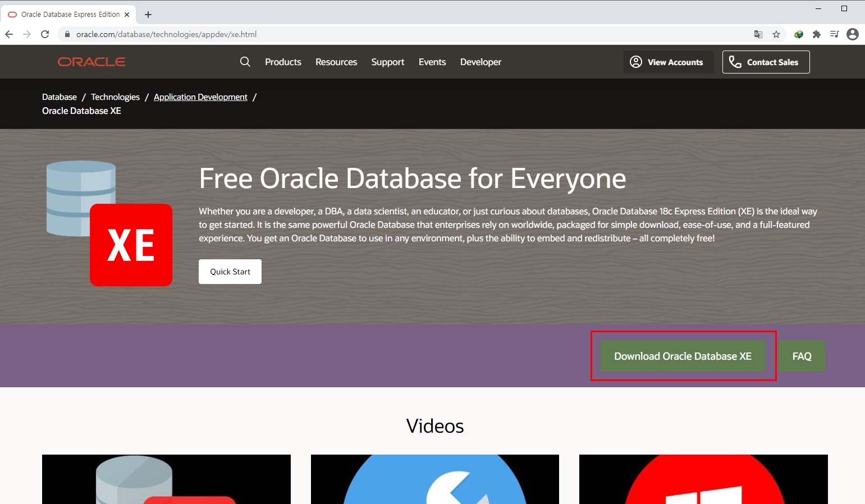This screenshot has width=865, height=504.
Task: Select the Oracle Database Express Edition tab
Action: coord(68,15)
